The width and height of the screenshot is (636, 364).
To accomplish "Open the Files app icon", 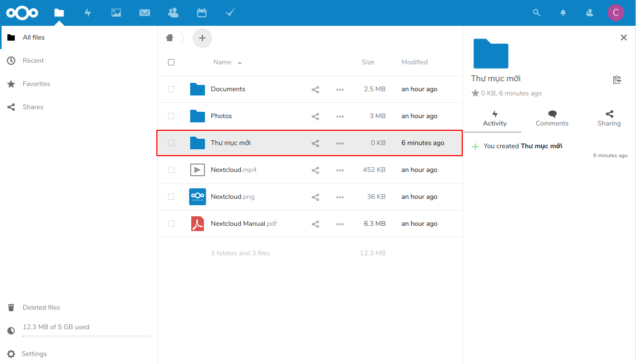I will point(59,13).
